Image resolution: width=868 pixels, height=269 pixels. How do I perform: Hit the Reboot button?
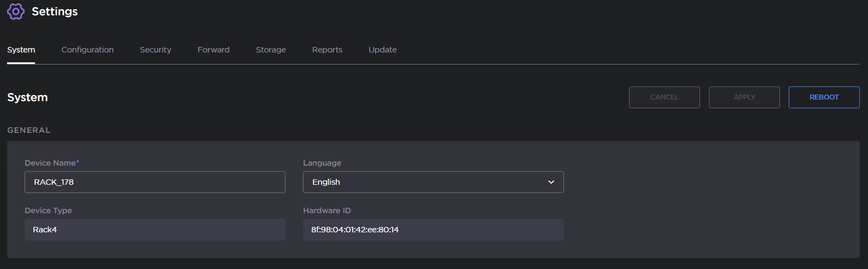pos(824,97)
